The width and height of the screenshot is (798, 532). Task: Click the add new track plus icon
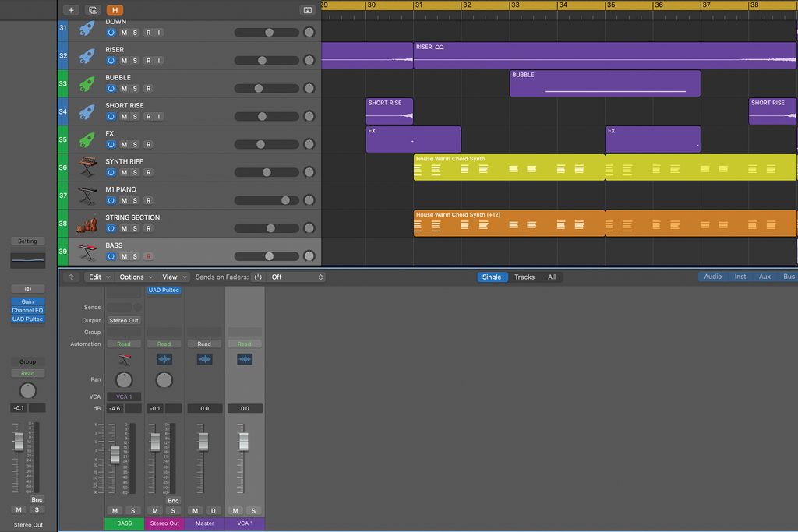(x=71, y=10)
